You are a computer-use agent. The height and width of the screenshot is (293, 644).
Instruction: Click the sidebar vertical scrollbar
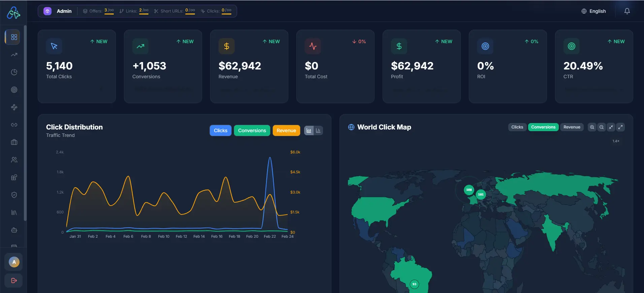point(25,123)
